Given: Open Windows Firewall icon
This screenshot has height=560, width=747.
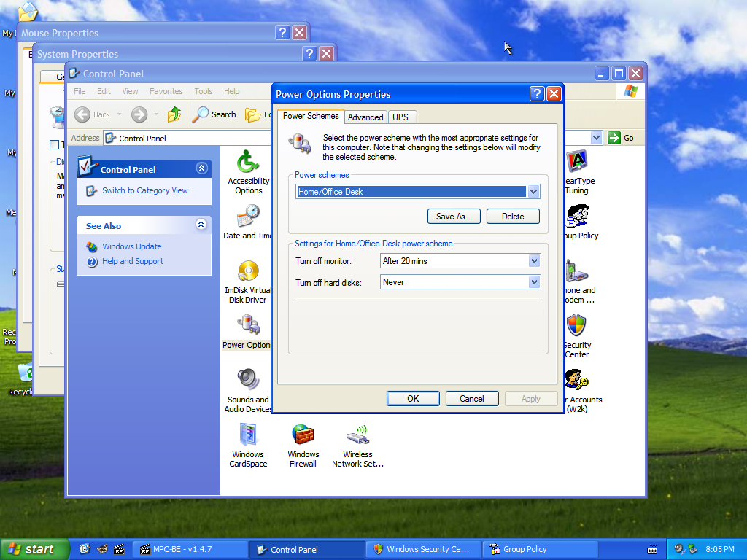Looking at the screenshot, I should pyautogui.click(x=303, y=435).
